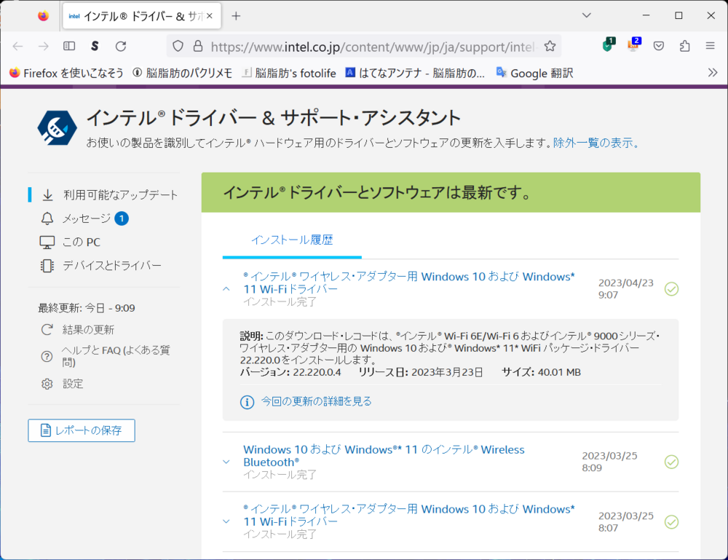Click the settings gear icon
This screenshot has height=560, width=728.
click(x=47, y=384)
